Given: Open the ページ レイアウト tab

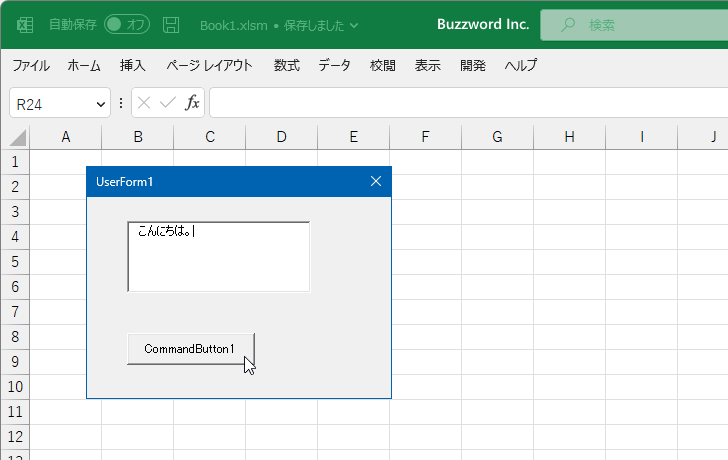Looking at the screenshot, I should click(x=209, y=65).
